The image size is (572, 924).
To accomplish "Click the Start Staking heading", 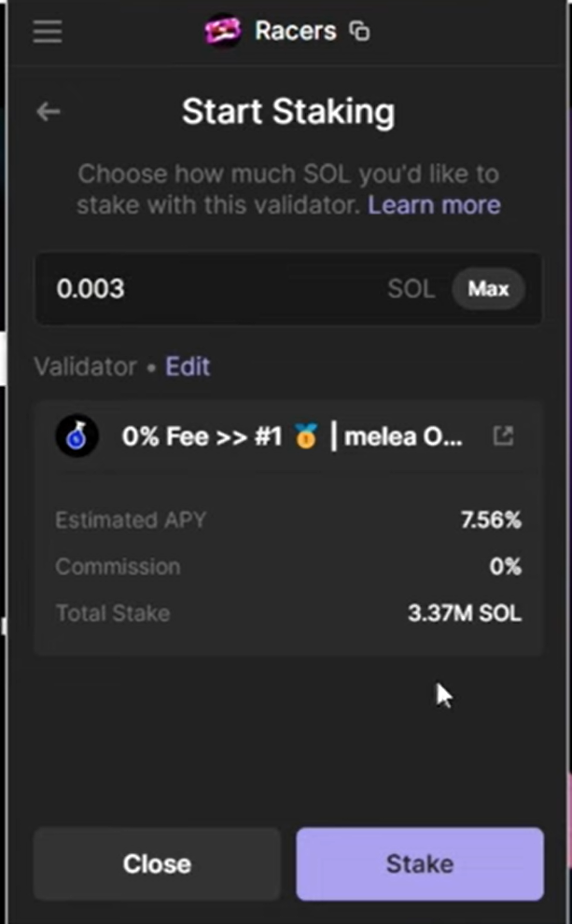I will pos(288,113).
